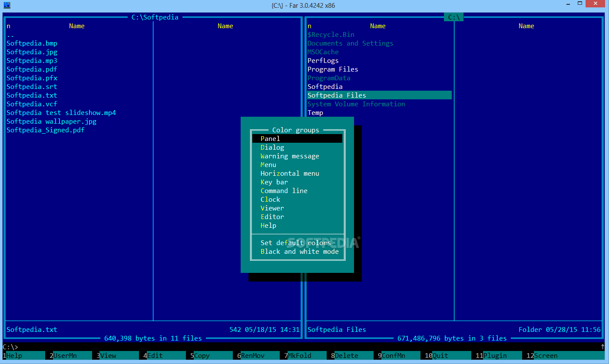This screenshot has width=609, height=364.
Task: Select PerfLogs folder
Action: pyautogui.click(x=323, y=60)
